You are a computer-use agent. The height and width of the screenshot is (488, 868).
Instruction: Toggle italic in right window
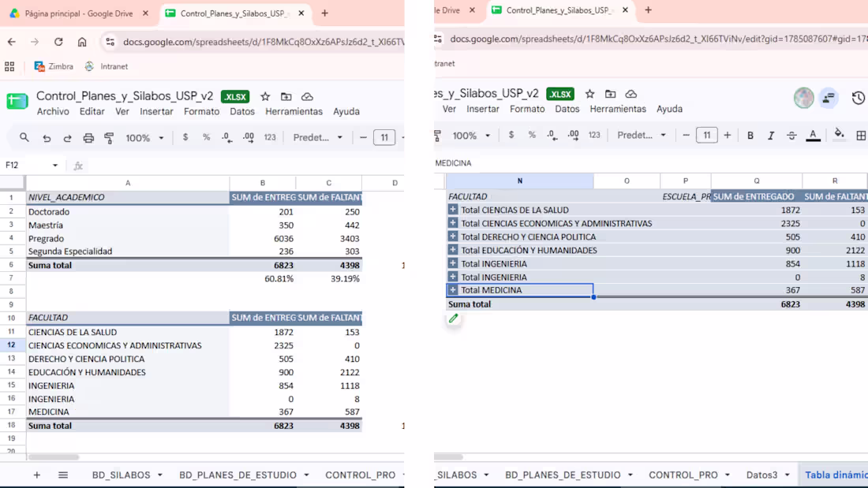point(771,136)
